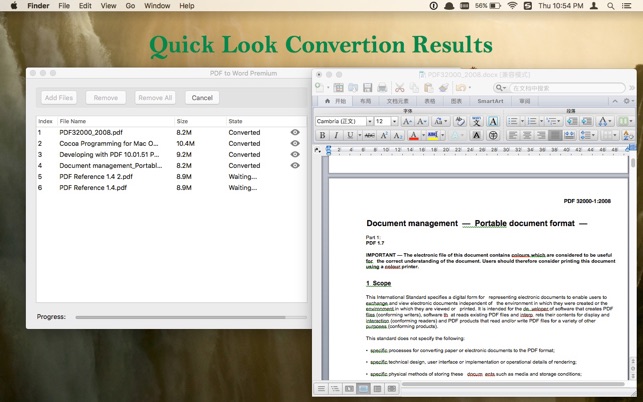Viewport: 643px width, 402px height.
Task: Click the ribbon settings gear button
Action: coord(629,101)
